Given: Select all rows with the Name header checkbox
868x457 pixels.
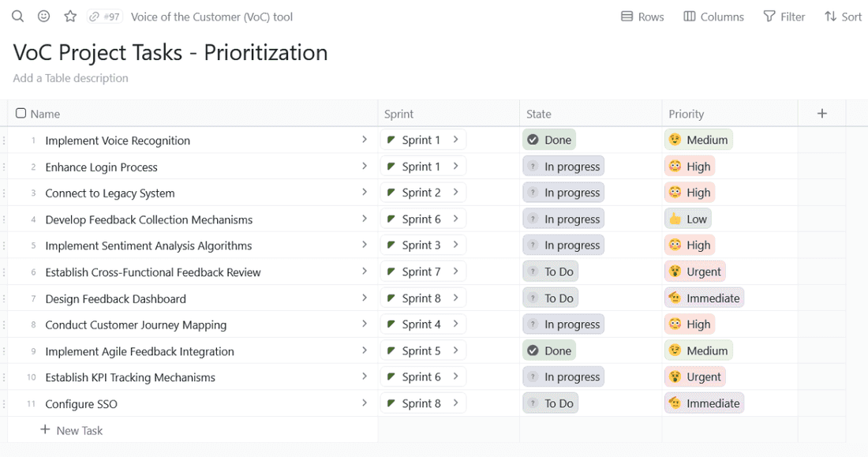Looking at the screenshot, I should tap(21, 113).
